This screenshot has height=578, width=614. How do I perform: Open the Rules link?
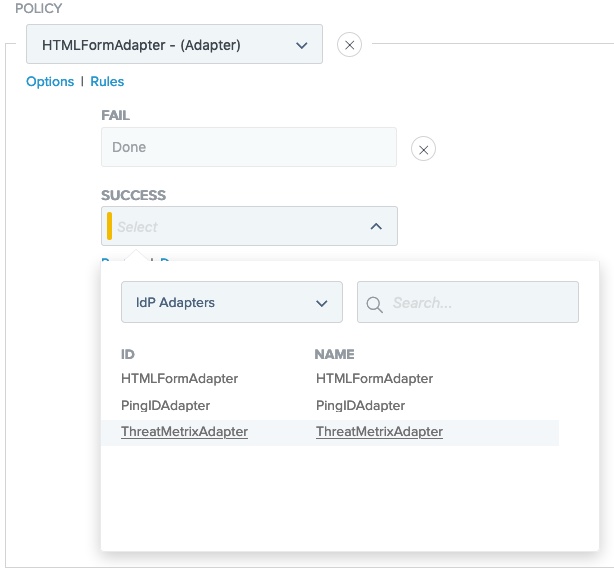point(107,81)
